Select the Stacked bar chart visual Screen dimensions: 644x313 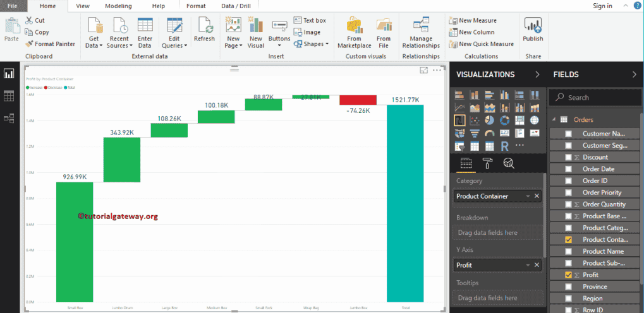click(459, 95)
